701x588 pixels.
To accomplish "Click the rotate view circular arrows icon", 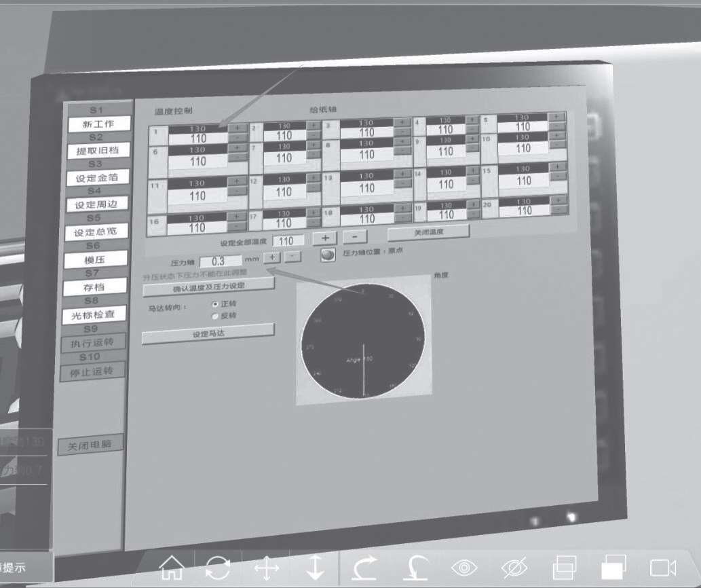I will (x=218, y=568).
